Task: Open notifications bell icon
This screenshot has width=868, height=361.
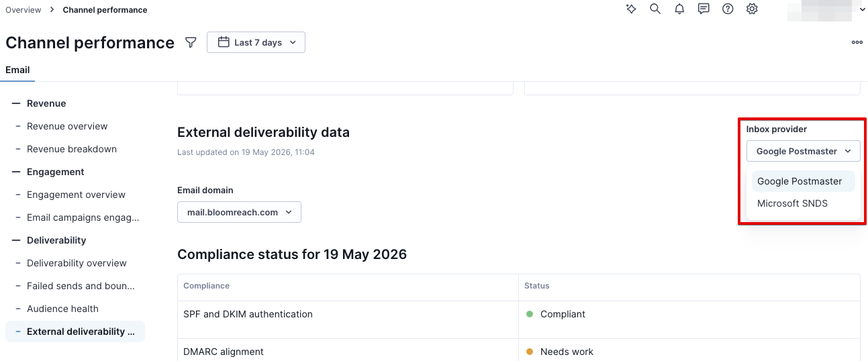Action: click(679, 9)
